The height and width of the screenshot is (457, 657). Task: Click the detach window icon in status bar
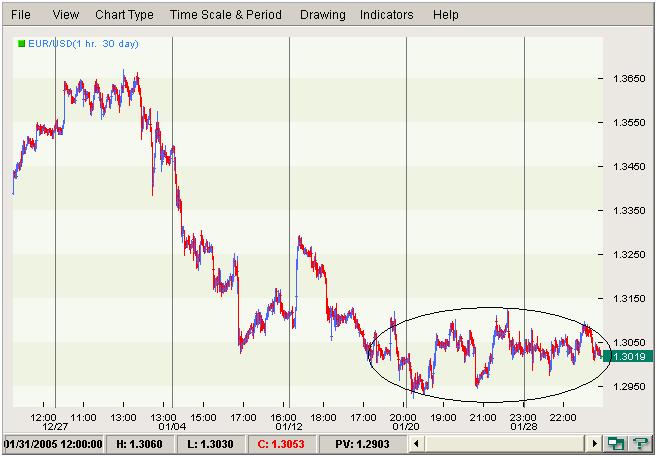(616, 444)
